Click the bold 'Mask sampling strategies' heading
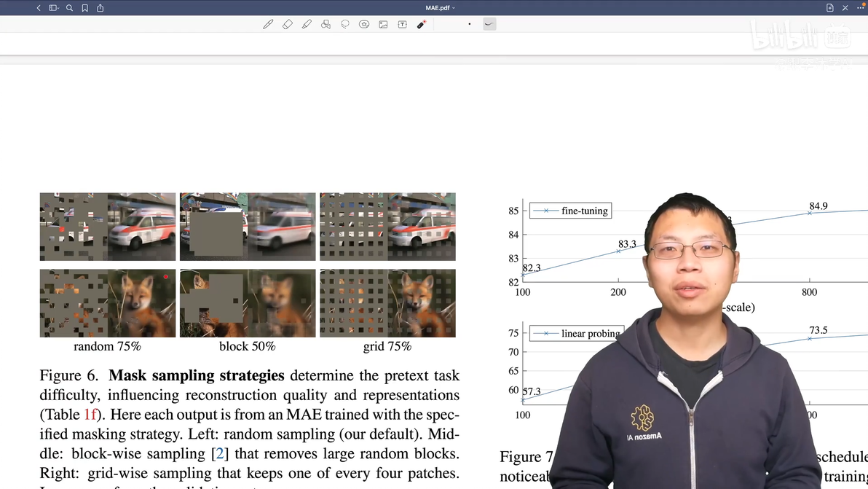 coord(197,375)
